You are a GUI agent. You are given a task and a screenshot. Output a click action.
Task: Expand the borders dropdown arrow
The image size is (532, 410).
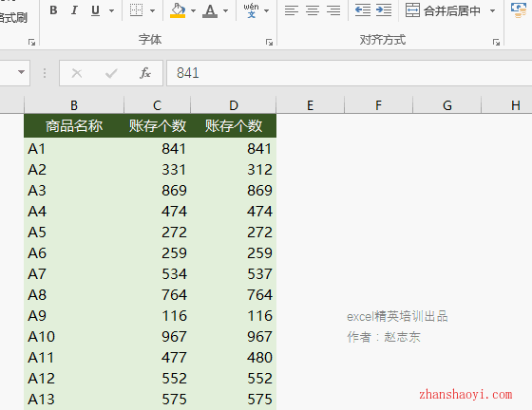(x=152, y=10)
